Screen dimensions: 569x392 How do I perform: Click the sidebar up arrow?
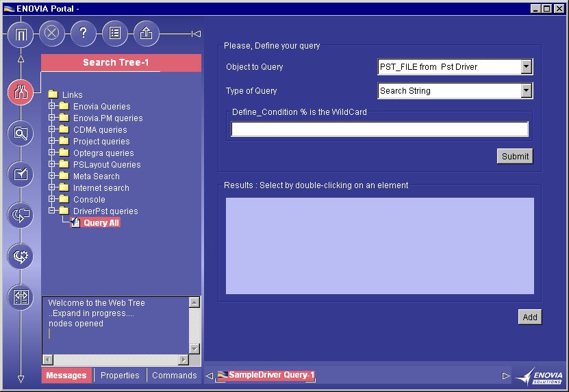(21, 58)
